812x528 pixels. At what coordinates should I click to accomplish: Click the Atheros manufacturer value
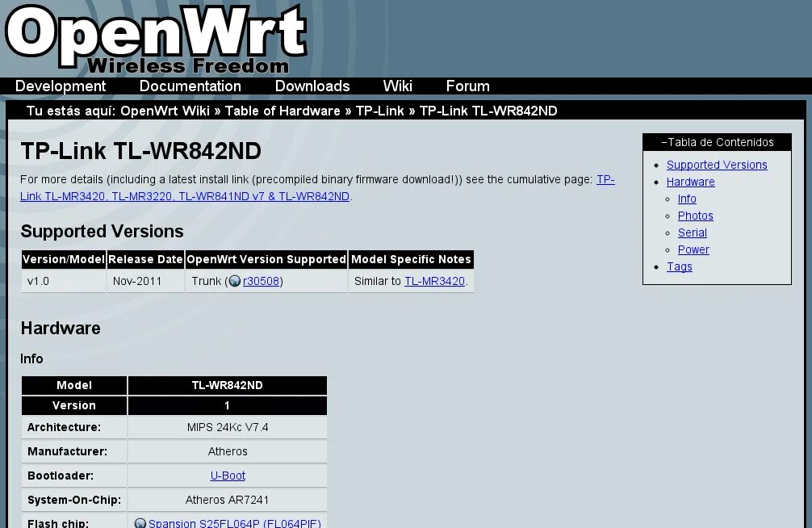coord(228,451)
